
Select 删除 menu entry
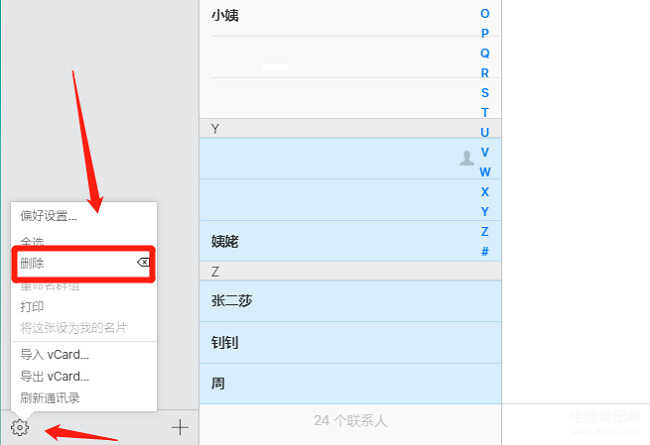32,264
